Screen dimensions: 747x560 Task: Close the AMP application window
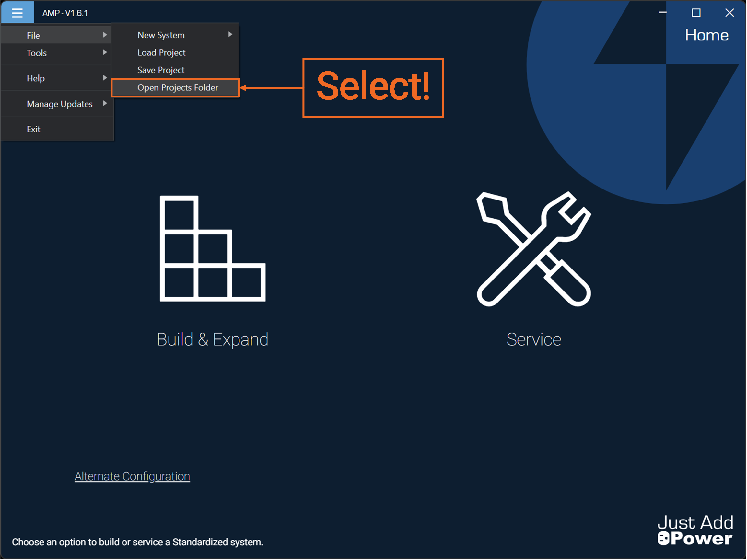729,13
